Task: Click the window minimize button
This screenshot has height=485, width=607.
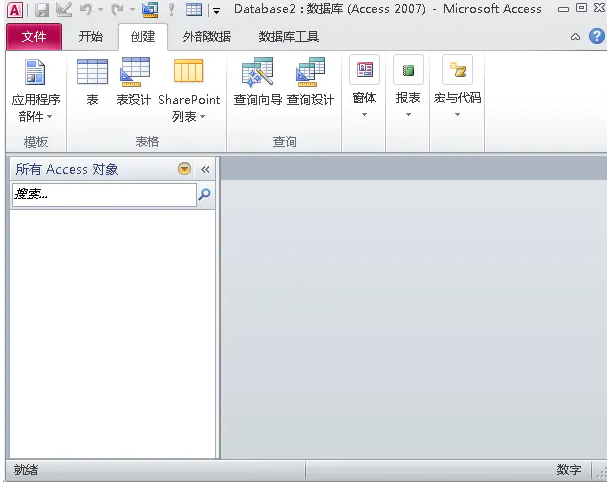Action: [x=563, y=9]
